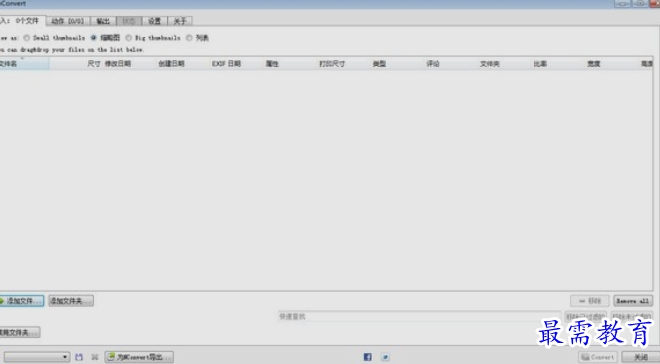
Task: Open the preset dropdown in bottom bar
Action: point(37,357)
